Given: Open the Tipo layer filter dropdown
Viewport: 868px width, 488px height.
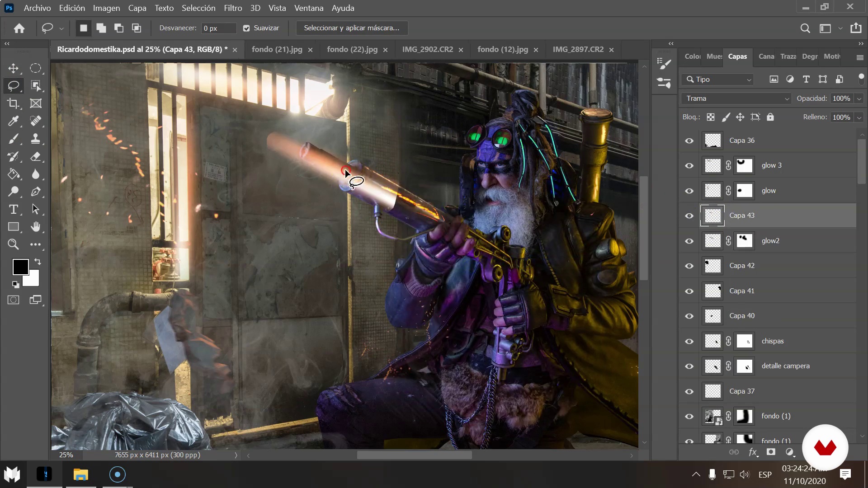Looking at the screenshot, I should [717, 80].
